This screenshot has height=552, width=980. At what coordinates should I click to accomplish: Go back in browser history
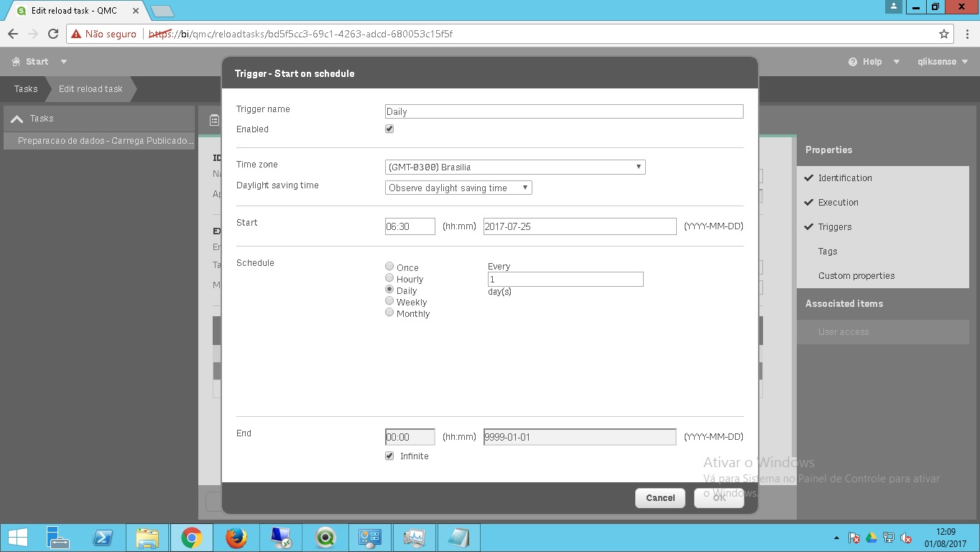(13, 34)
